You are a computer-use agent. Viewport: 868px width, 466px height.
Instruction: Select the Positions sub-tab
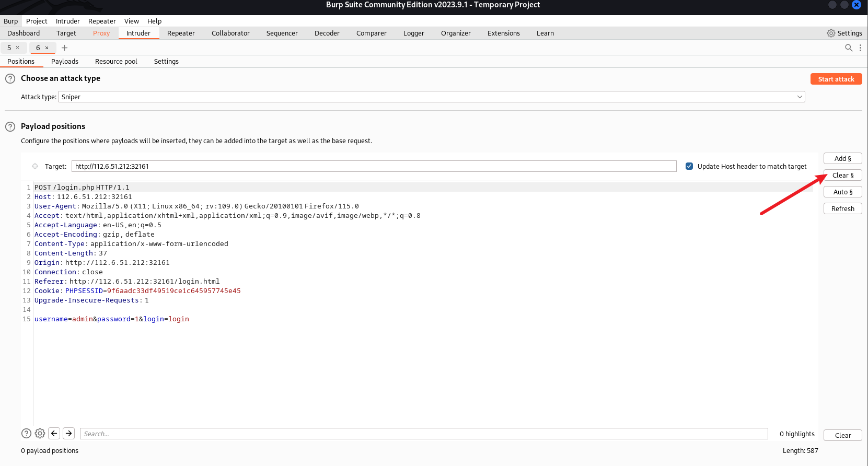click(21, 61)
